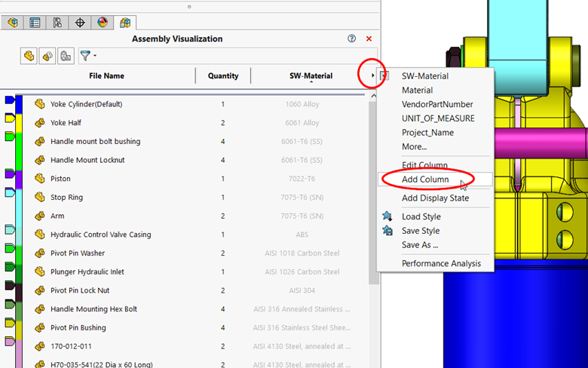Select the Pivot Pin Lock Nut row name

[x=80, y=290]
